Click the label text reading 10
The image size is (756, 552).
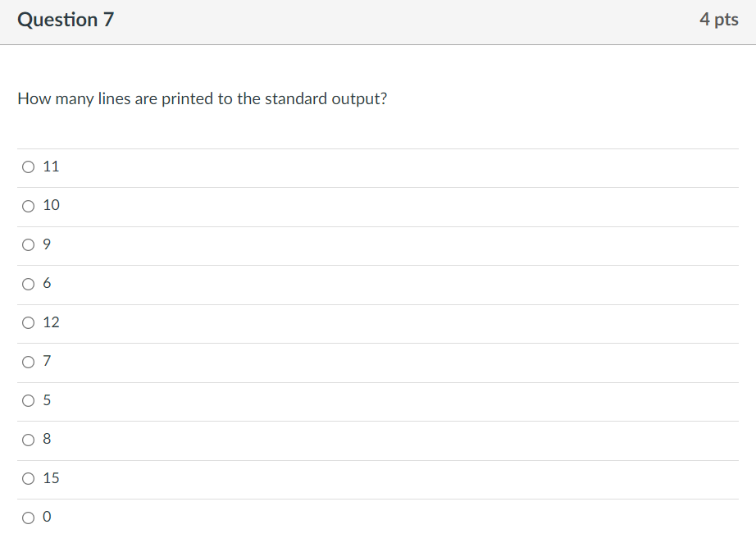coord(51,205)
